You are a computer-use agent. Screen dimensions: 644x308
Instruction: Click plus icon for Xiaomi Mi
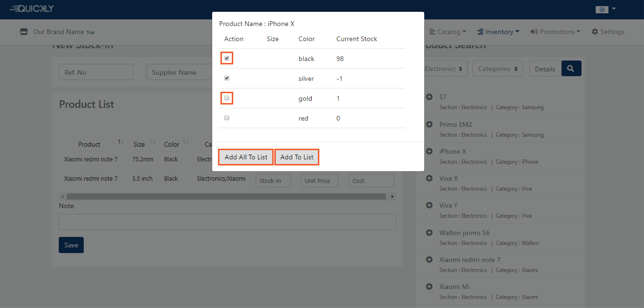point(429,287)
